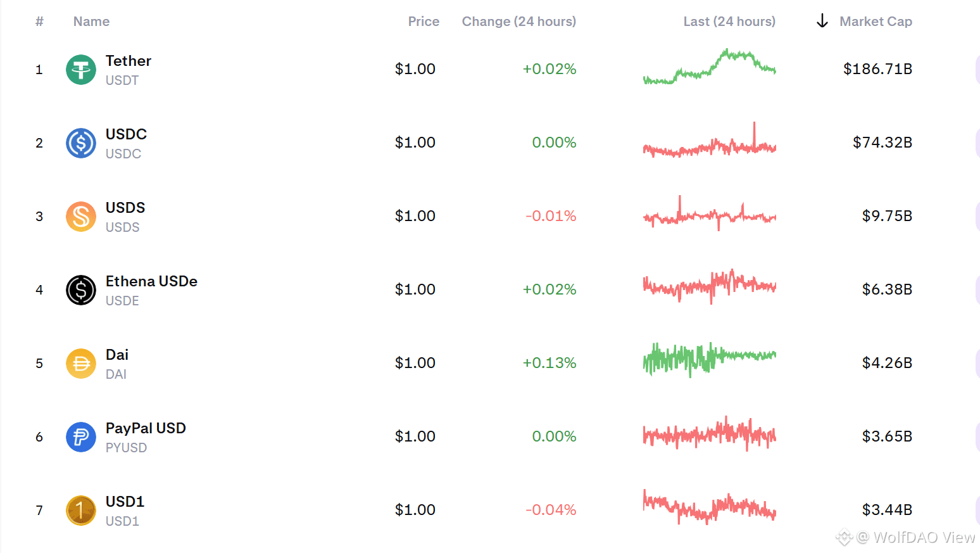This screenshot has height=553, width=980.
Task: Sort by Change (24 hours) header
Action: (518, 22)
